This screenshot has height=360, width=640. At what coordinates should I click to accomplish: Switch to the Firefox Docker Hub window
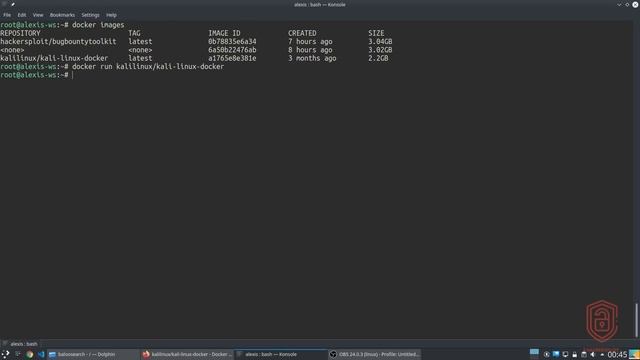coord(187,354)
